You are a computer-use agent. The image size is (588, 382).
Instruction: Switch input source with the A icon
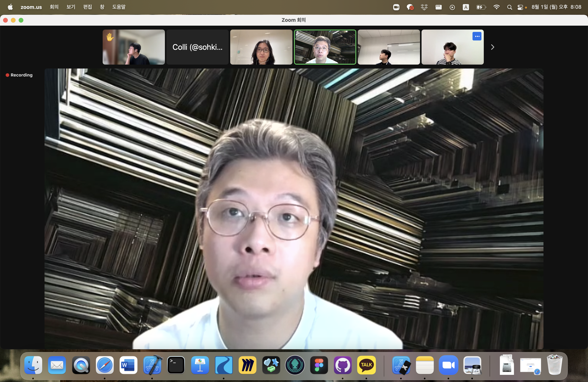[466, 7]
